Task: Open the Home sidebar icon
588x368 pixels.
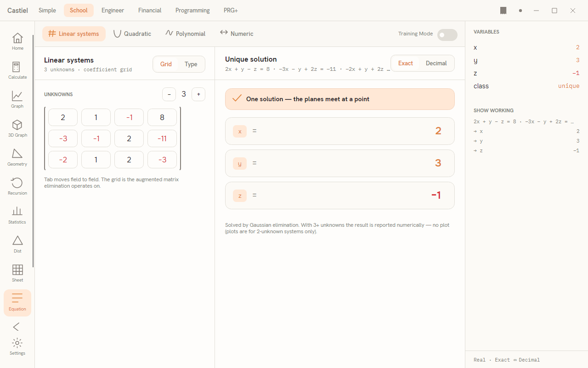Action: (x=17, y=41)
